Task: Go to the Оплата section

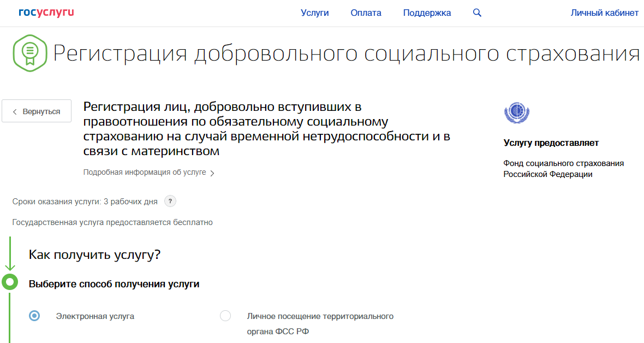Action: (x=366, y=13)
